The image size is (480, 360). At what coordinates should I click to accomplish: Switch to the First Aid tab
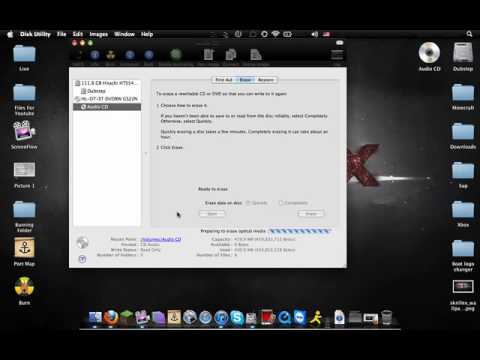coord(224,80)
